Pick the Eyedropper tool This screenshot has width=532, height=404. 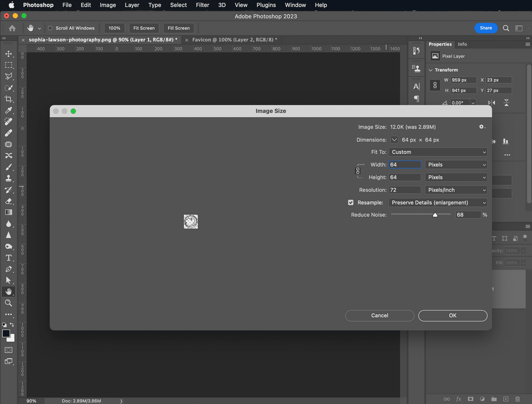9,110
